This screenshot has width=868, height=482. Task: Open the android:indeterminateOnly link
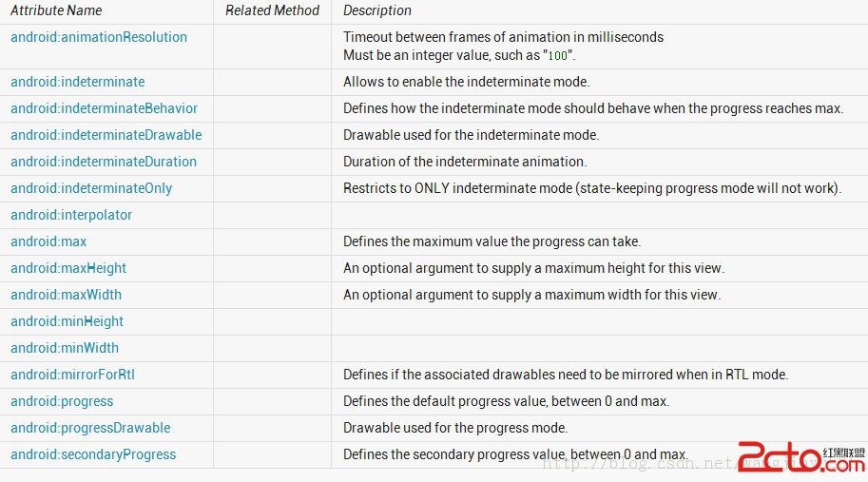pyautogui.click(x=91, y=188)
